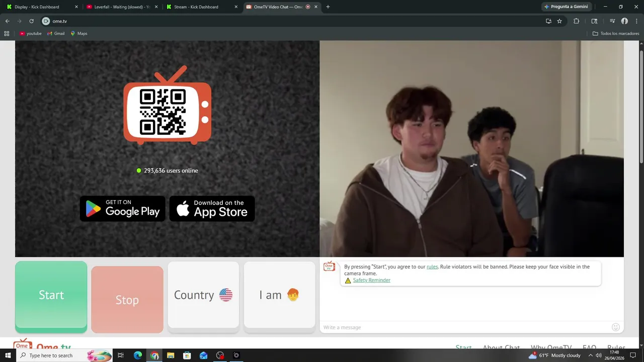Open the Gmail bookmark
Image resolution: width=644 pixels, height=362 pixels.
click(x=56, y=34)
